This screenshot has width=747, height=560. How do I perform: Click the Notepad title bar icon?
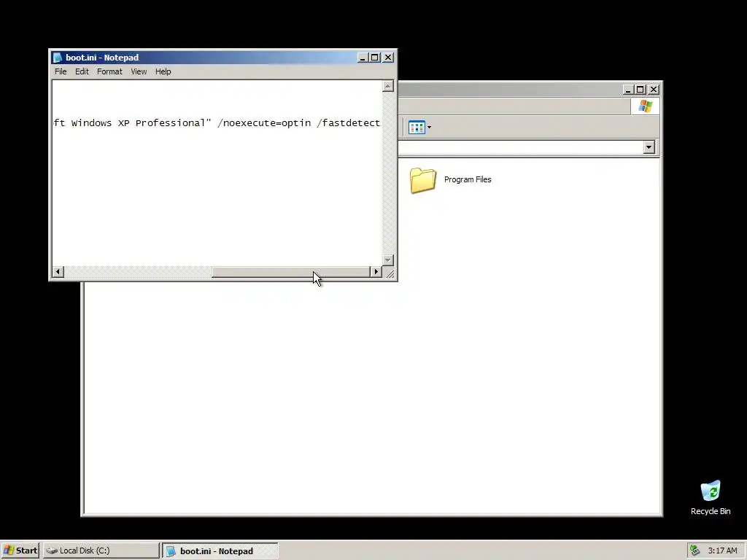point(58,57)
